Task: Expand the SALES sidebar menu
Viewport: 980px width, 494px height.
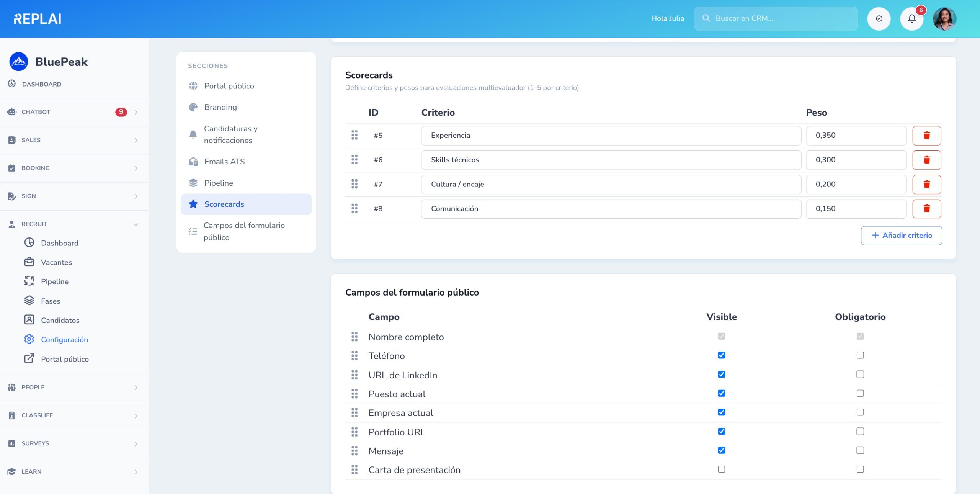Action: click(x=74, y=140)
